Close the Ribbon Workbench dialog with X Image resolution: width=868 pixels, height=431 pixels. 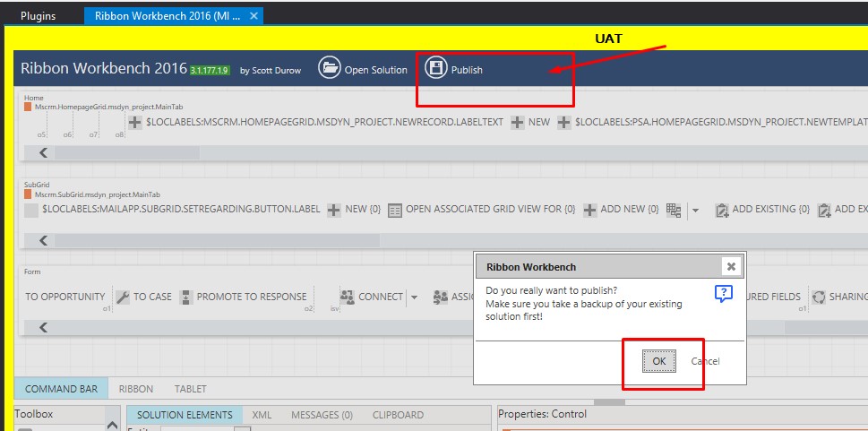pyautogui.click(x=731, y=266)
